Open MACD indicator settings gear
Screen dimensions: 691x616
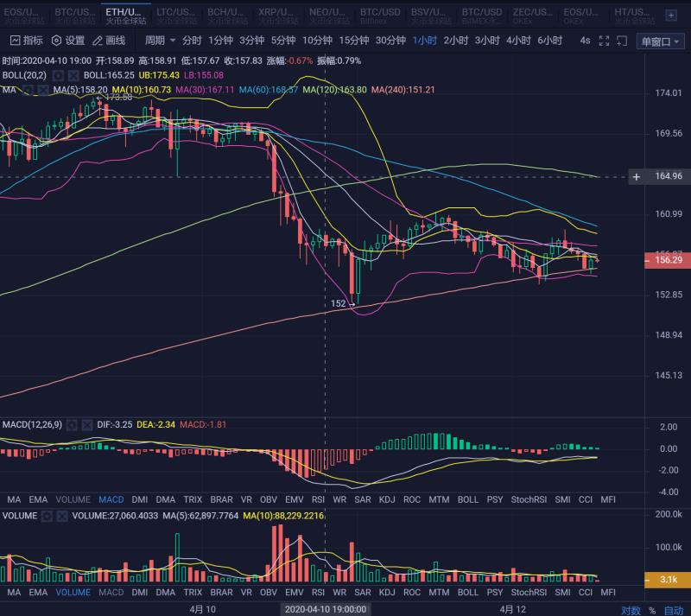[x=73, y=425]
